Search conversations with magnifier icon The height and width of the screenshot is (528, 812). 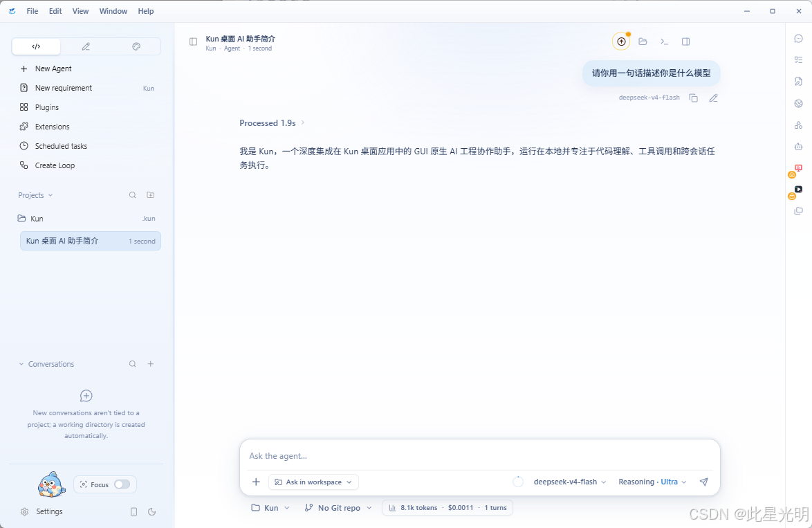pyautogui.click(x=133, y=364)
